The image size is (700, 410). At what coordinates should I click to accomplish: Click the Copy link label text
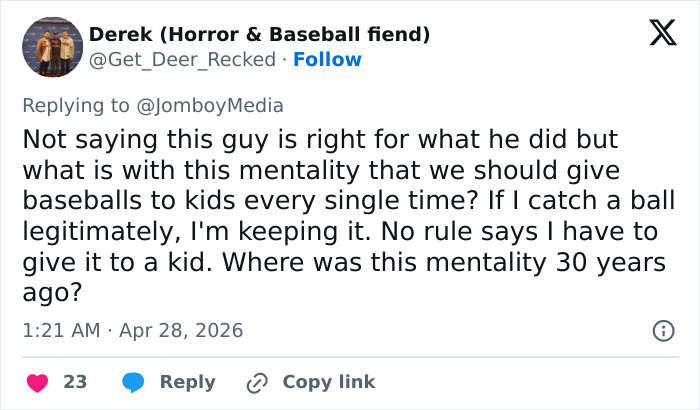(329, 382)
